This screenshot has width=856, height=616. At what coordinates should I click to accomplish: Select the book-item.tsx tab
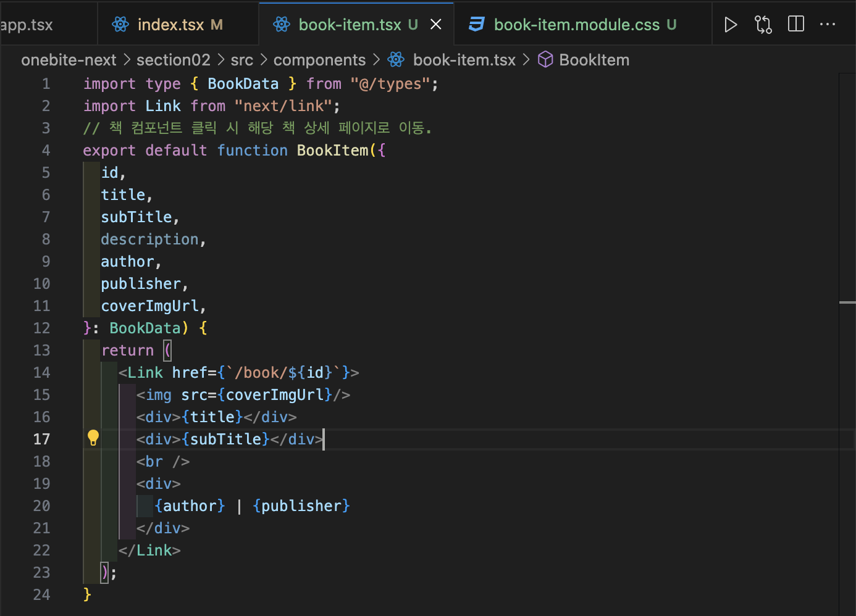click(356, 25)
